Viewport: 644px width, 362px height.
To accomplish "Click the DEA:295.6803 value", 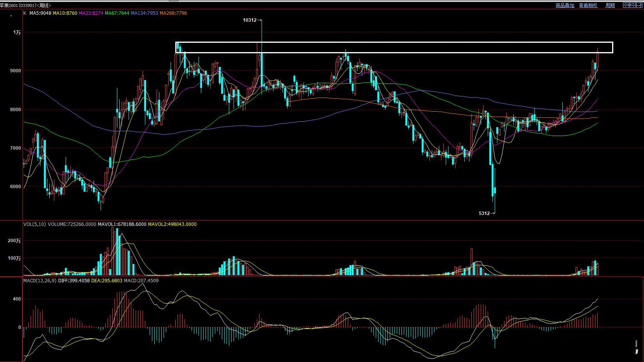I will pyautogui.click(x=107, y=281).
